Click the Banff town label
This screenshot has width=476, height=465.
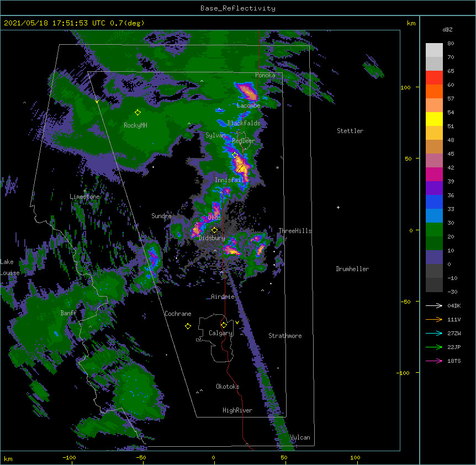pos(68,313)
